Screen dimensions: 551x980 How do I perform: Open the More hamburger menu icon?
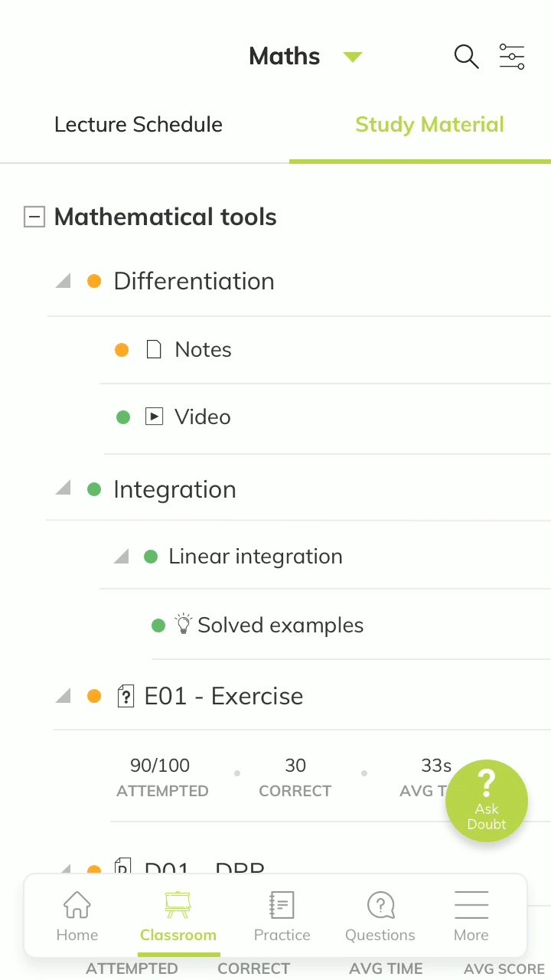pyautogui.click(x=471, y=904)
